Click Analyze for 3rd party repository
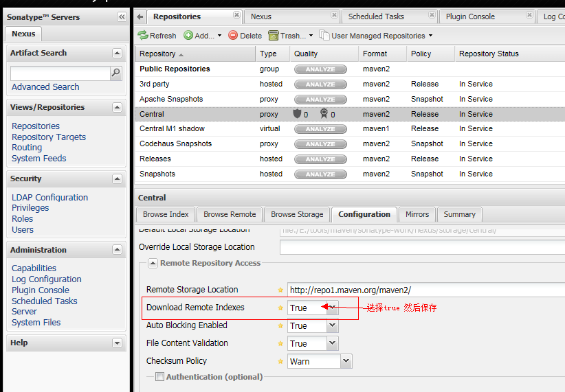Screen dimensions: 565x392 pyautogui.click(x=320, y=84)
